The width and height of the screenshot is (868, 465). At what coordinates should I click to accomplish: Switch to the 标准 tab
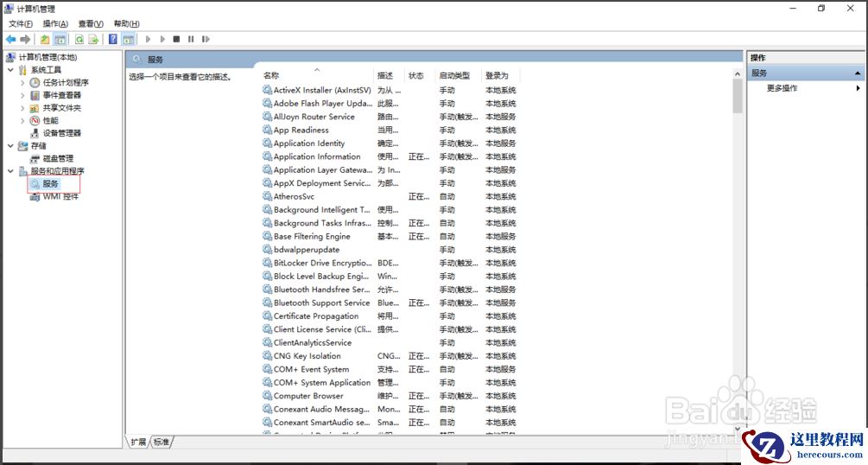point(162,442)
